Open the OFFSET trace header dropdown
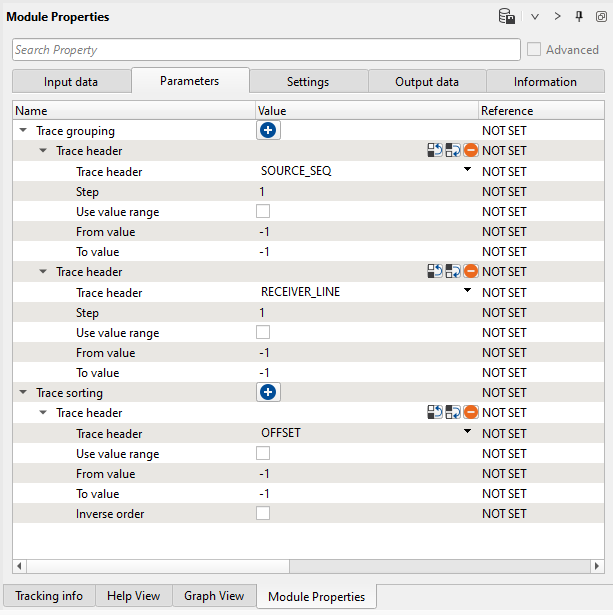The width and height of the screenshot is (613, 615). (x=467, y=433)
